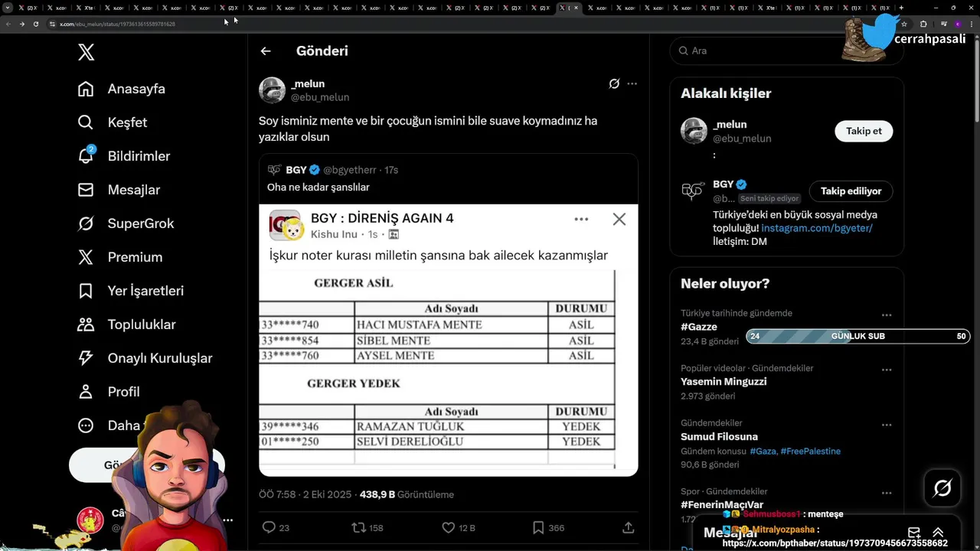980x551 pixels.
Task: Follow _melun with Takip et button
Action: coord(864,131)
